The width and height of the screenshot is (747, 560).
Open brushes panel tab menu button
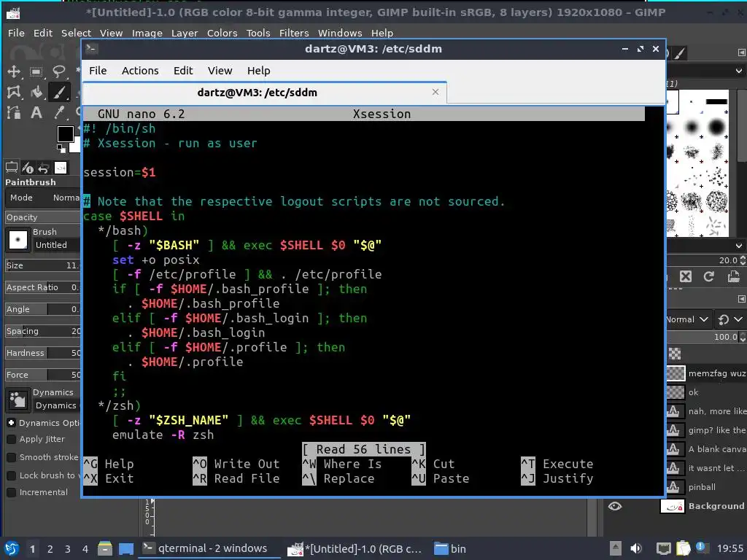click(741, 52)
